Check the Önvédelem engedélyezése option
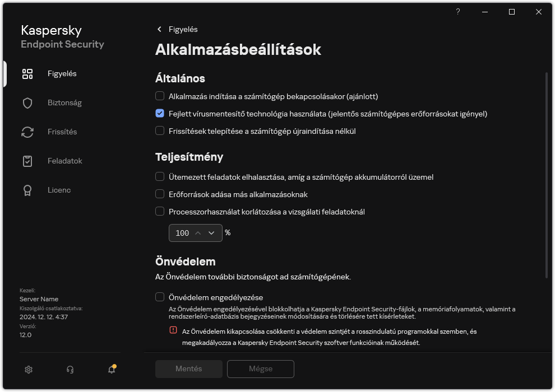 coord(159,297)
